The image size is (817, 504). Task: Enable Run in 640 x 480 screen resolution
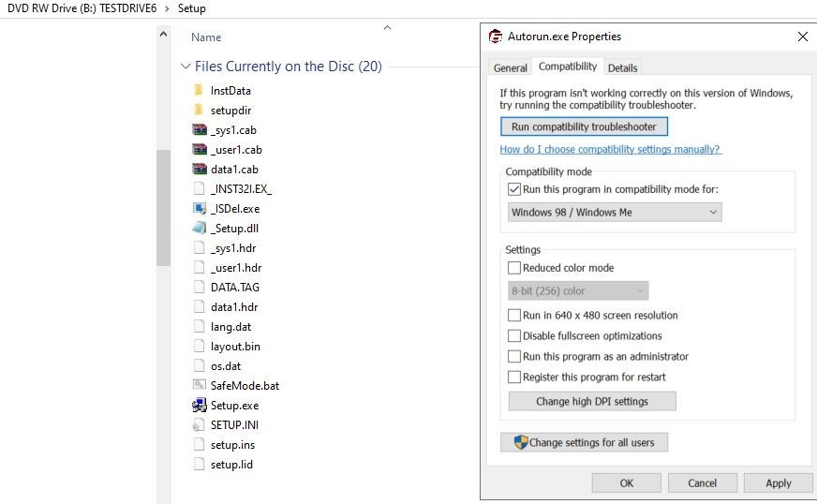click(514, 316)
